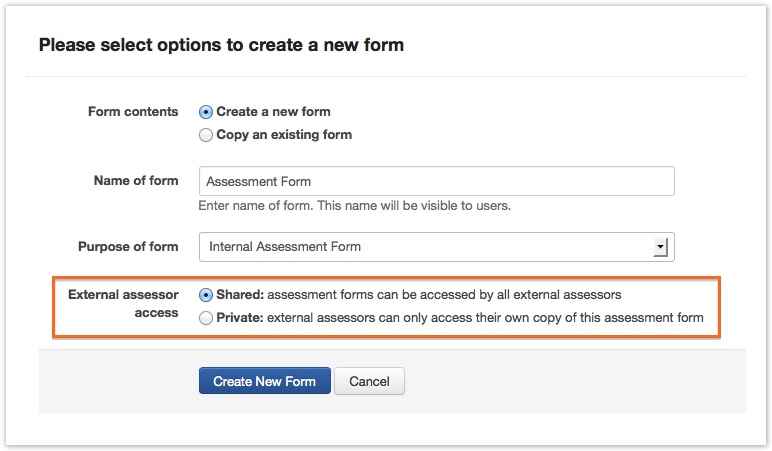Viewport: 772px width, 451px height.
Task: Click the "Name of form" field label
Action: point(136,181)
